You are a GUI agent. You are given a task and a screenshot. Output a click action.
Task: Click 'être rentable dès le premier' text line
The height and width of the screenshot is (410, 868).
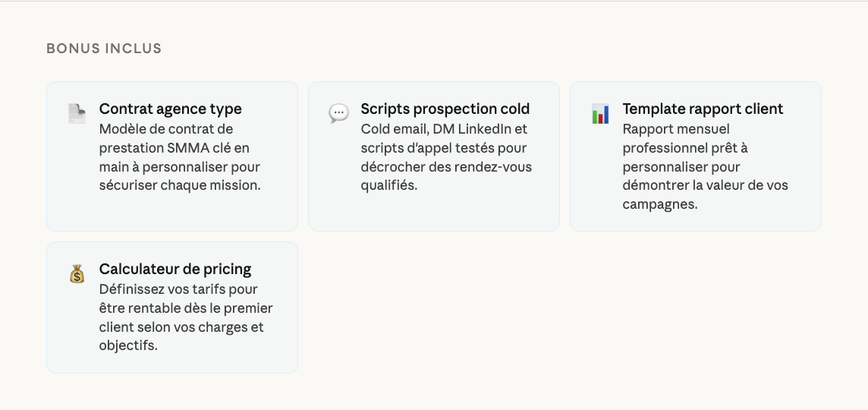pos(186,308)
